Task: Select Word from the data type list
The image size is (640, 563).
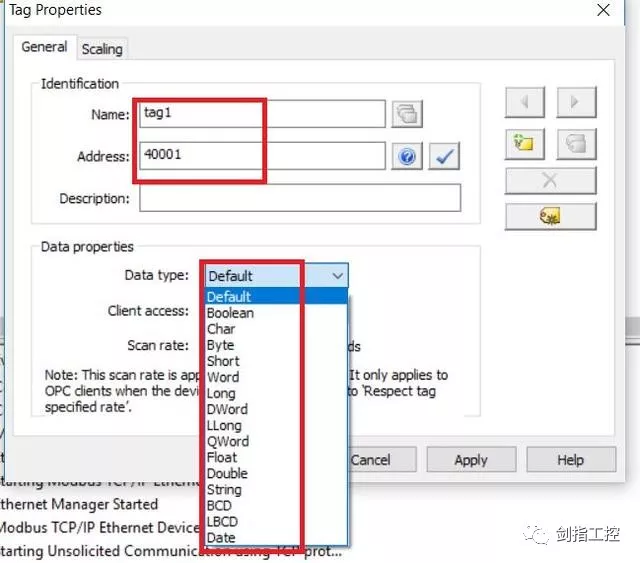Action: (x=223, y=377)
